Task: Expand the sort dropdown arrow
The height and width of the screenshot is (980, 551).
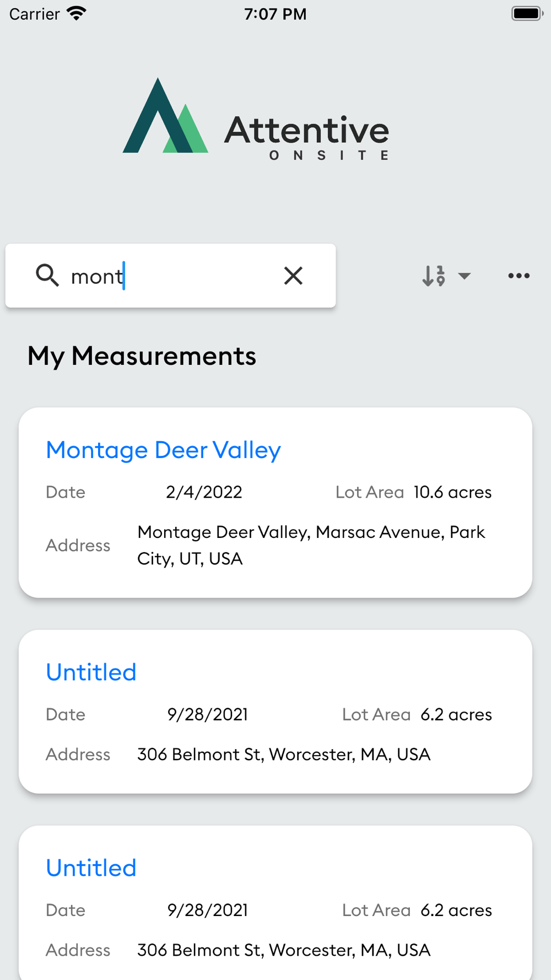Action: pos(464,276)
